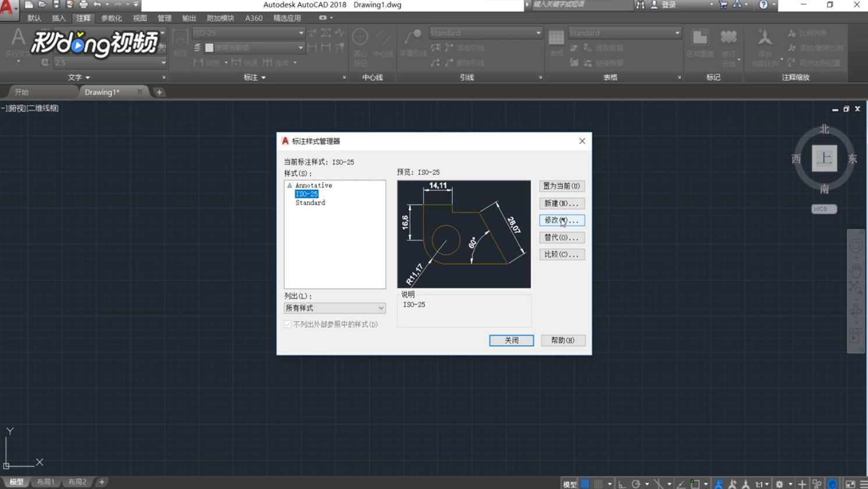The image size is (868, 489).
Task: Click the Save disk icon in quick access
Action: [56, 5]
